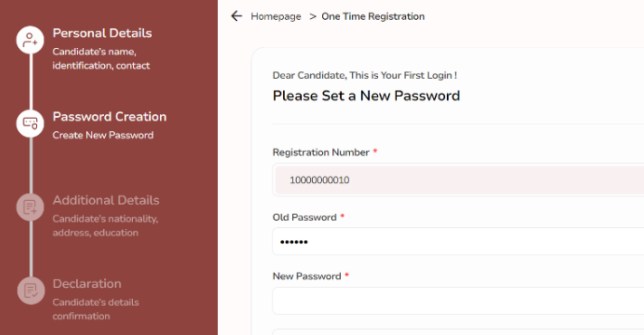
Task: Click One Time Registration breadcrumb
Action: tap(373, 16)
